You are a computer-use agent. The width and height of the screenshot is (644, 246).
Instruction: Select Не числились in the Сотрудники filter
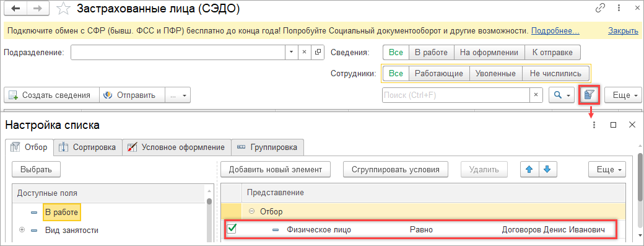click(x=555, y=74)
